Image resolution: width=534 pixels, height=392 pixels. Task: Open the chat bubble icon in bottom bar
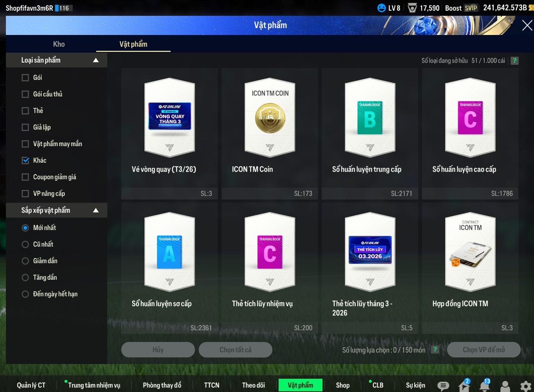[443, 385]
